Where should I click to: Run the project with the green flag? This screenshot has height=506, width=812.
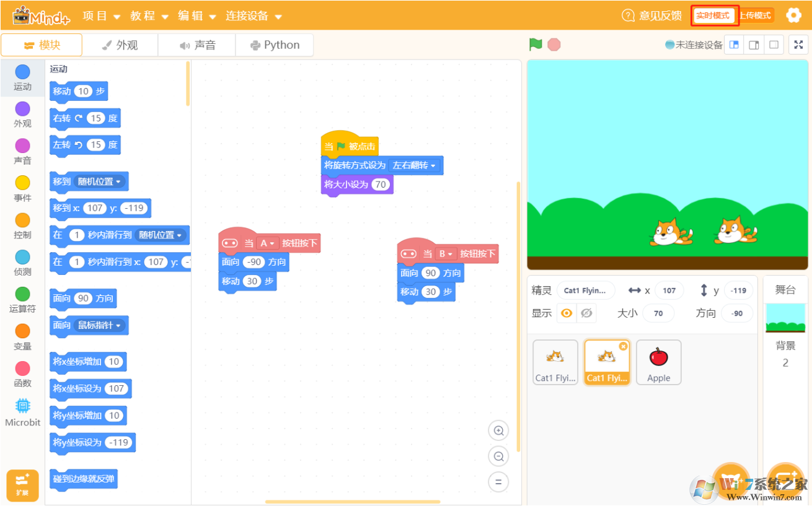click(536, 45)
